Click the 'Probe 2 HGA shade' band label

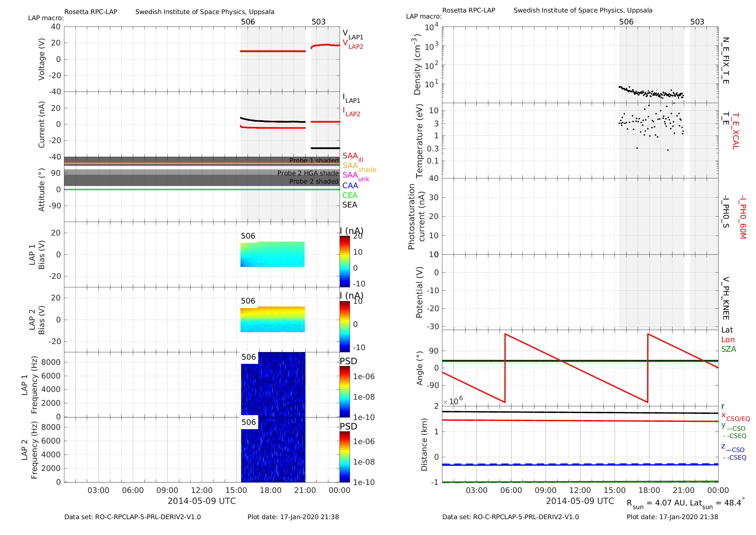[308, 173]
